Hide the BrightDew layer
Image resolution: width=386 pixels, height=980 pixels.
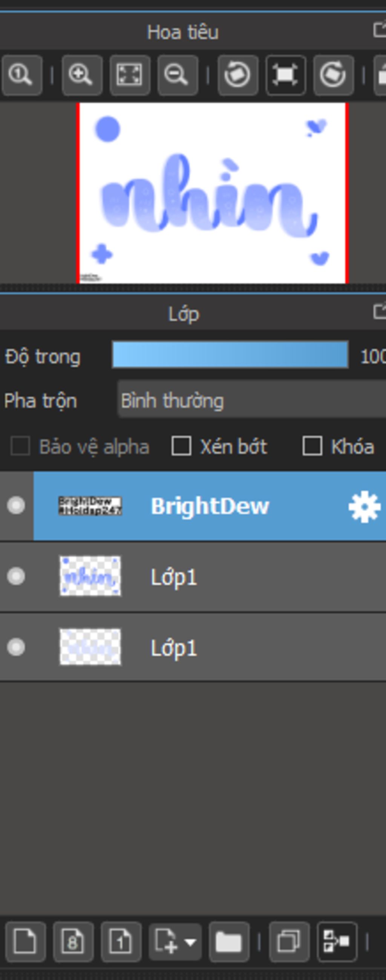coord(16,505)
